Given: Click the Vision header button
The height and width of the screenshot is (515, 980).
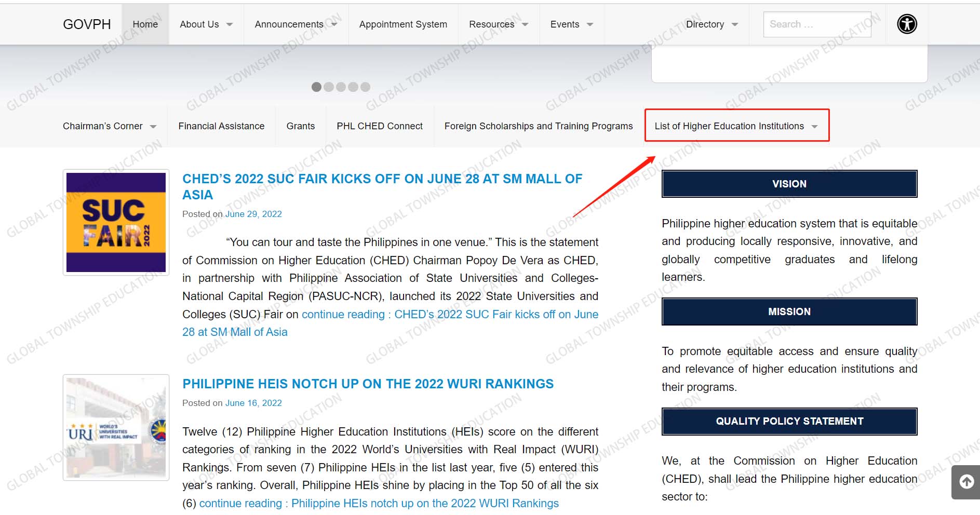Looking at the screenshot, I should [x=789, y=184].
